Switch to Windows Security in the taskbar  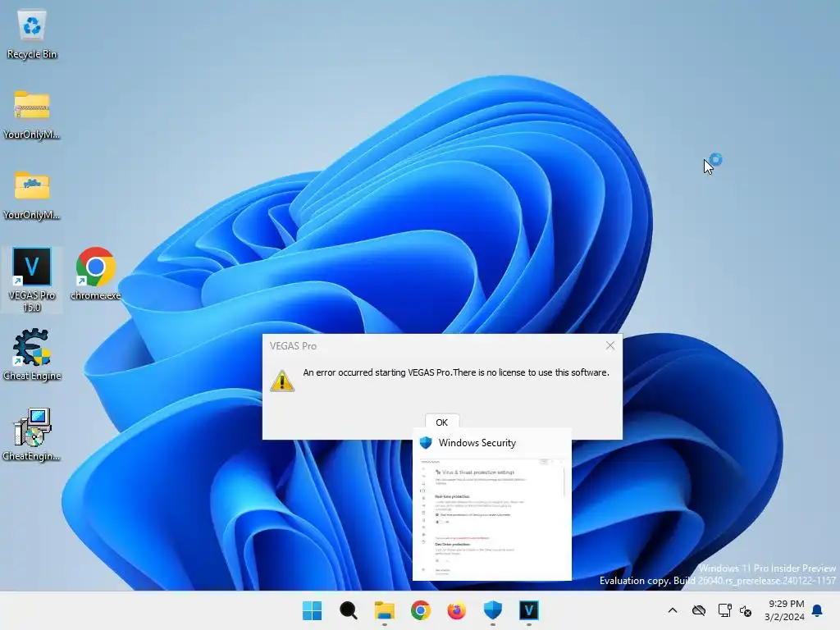tap(492, 610)
